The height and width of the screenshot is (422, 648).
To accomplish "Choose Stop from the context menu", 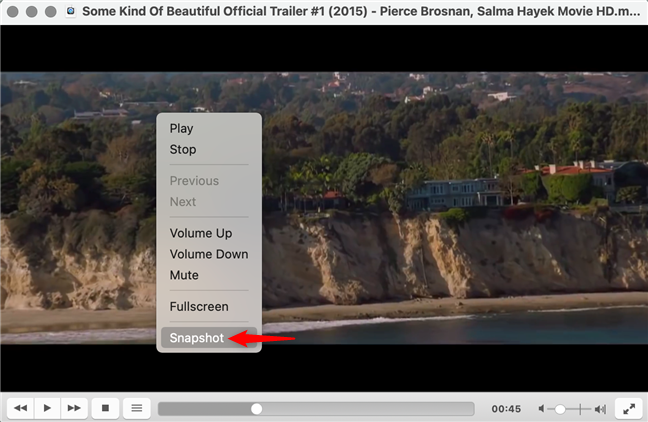I will (x=209, y=150).
